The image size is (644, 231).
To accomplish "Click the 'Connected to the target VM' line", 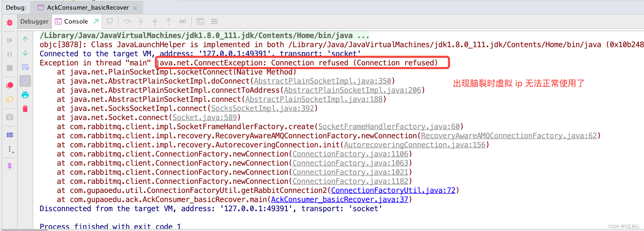I will pyautogui.click(x=200, y=54).
